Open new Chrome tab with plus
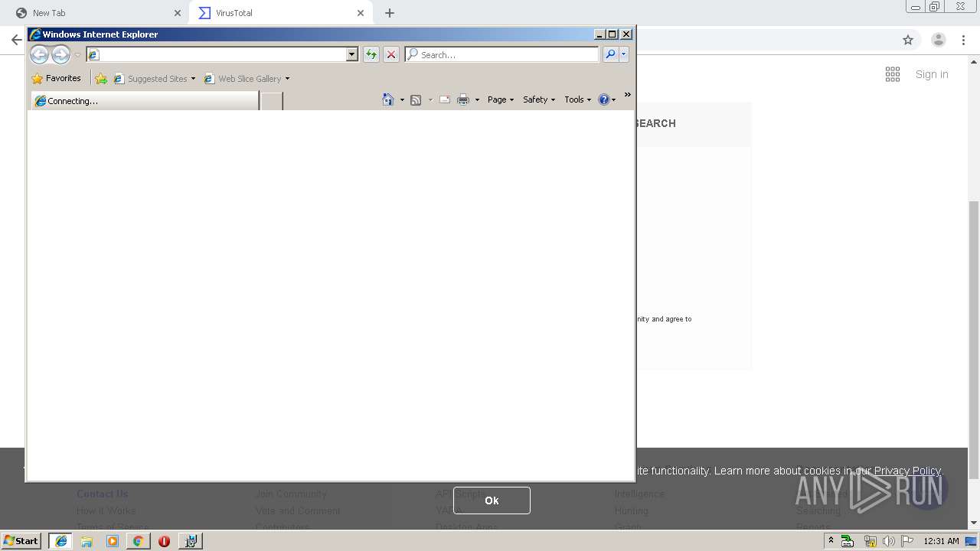The image size is (980, 551). point(390,13)
